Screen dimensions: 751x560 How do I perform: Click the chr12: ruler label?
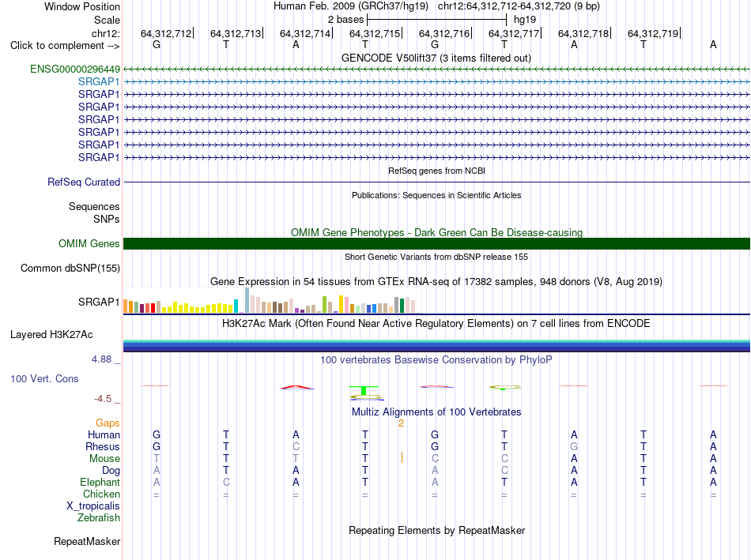(x=106, y=33)
